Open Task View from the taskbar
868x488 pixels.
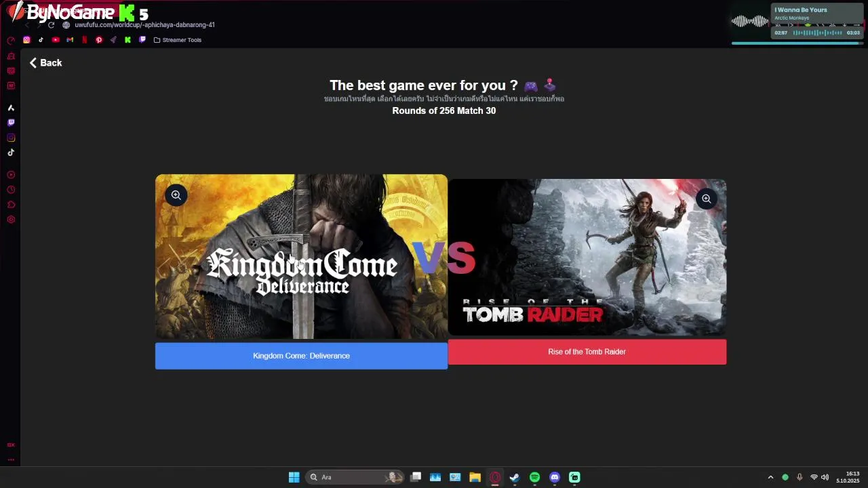click(x=416, y=477)
